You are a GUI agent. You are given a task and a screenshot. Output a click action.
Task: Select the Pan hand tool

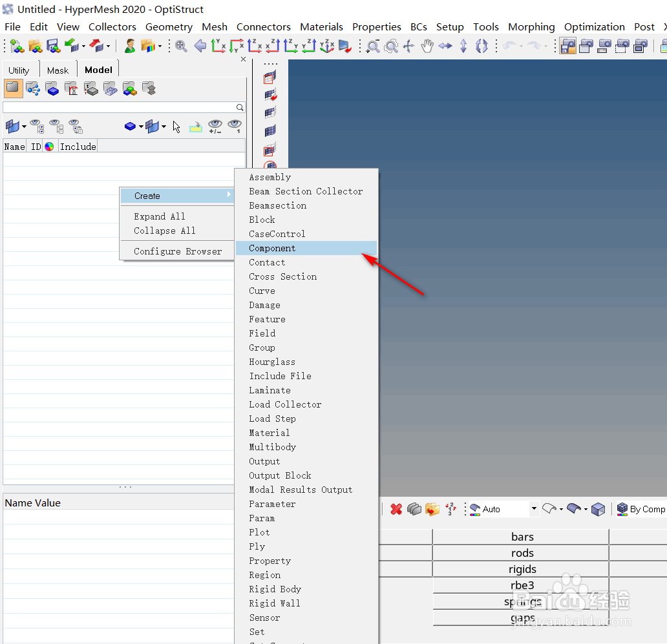(x=427, y=46)
